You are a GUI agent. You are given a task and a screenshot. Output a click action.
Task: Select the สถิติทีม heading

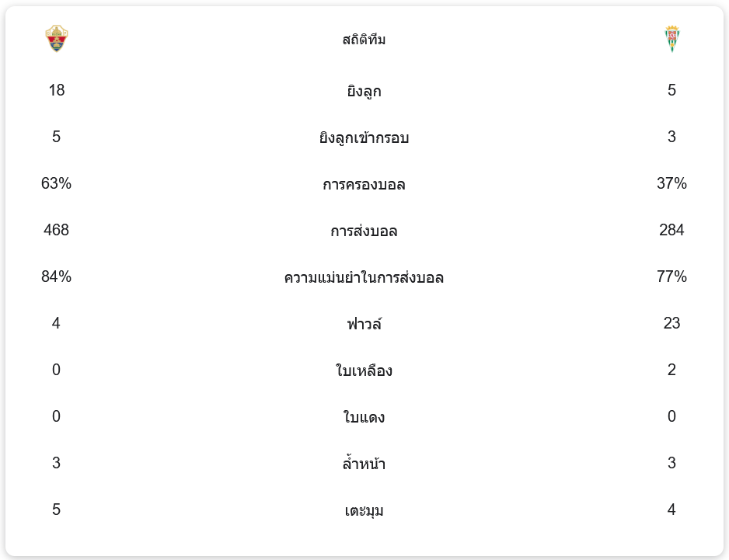point(364,40)
